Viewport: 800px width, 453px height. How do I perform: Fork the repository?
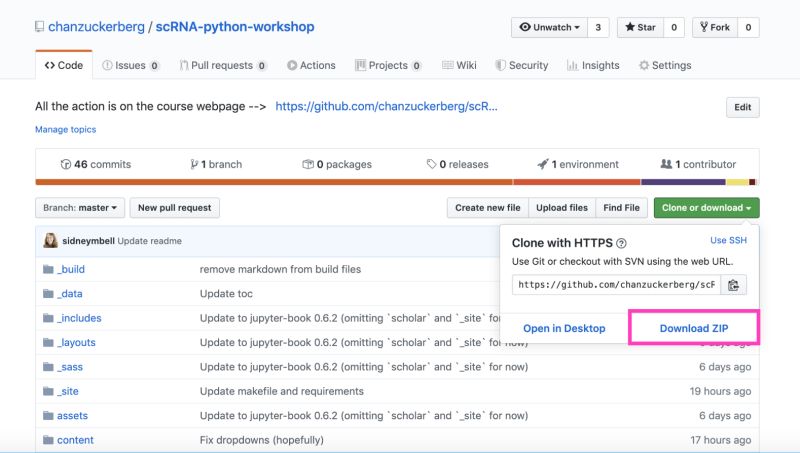click(715, 28)
